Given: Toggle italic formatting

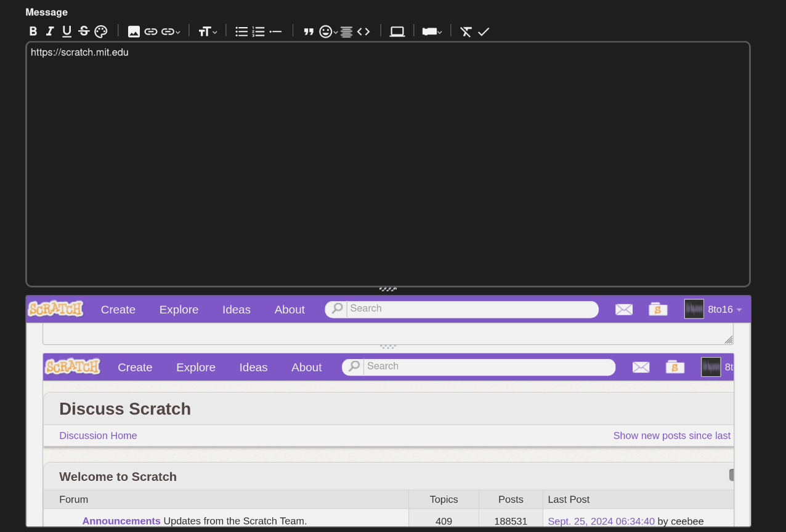Looking at the screenshot, I should [x=50, y=31].
